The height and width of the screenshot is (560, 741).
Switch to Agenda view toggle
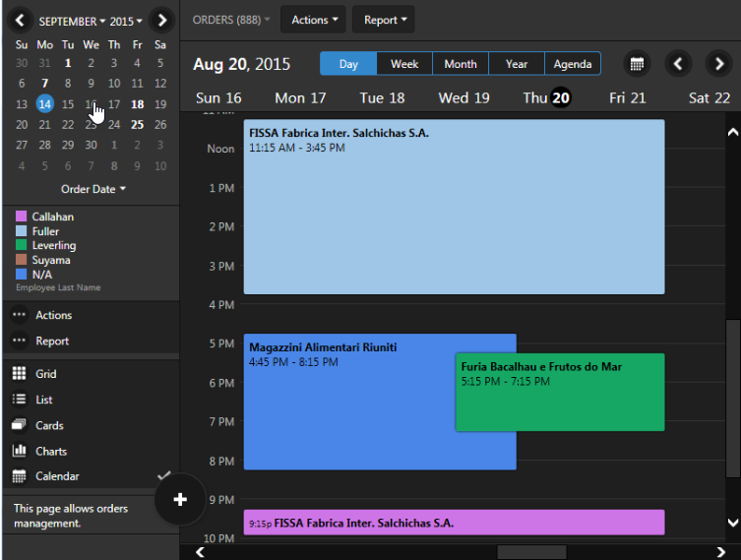(x=572, y=64)
